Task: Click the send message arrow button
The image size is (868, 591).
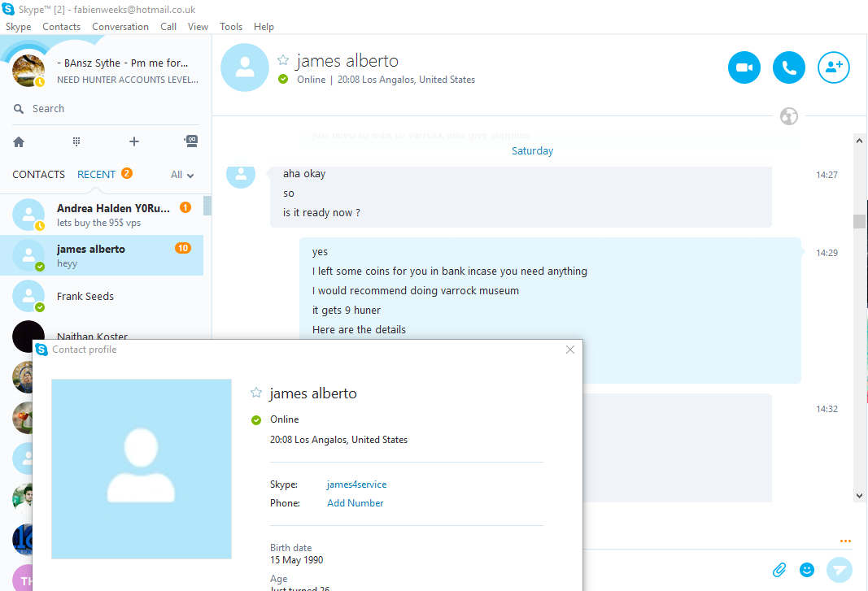Action: (840, 570)
